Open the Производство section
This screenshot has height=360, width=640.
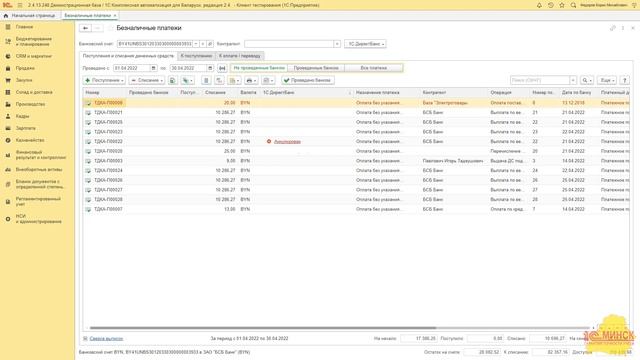pyautogui.click(x=30, y=104)
